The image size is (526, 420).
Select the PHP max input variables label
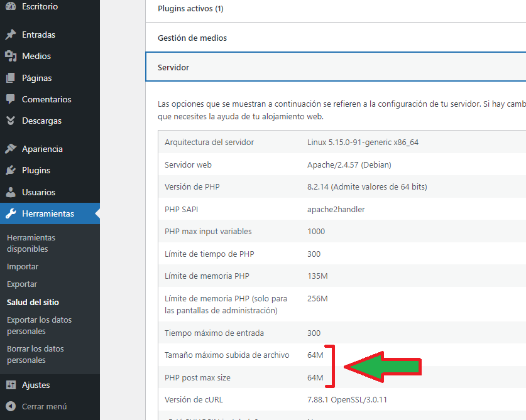click(x=208, y=231)
